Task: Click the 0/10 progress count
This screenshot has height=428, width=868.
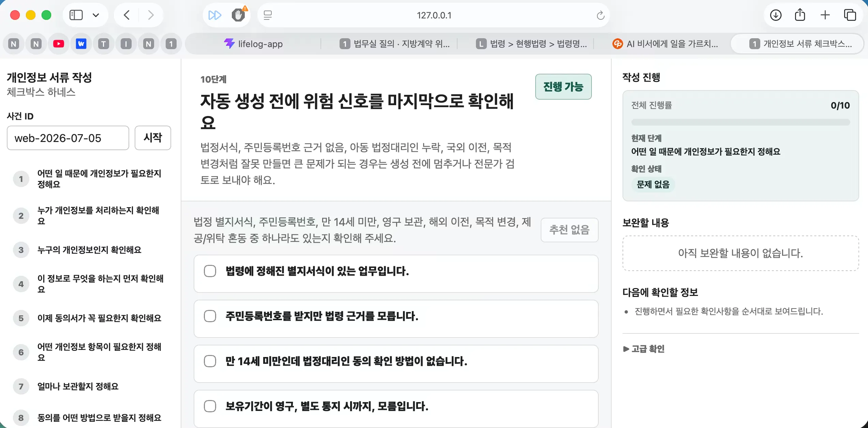Action: (840, 105)
